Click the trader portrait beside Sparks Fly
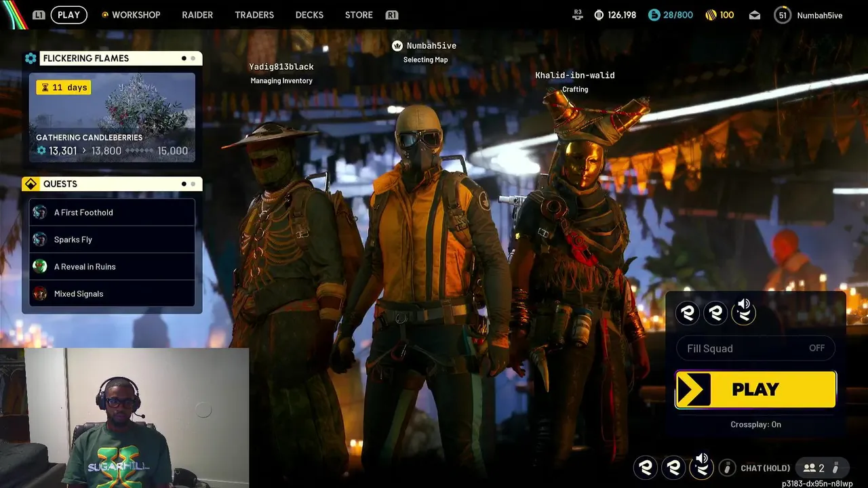 [x=40, y=239]
